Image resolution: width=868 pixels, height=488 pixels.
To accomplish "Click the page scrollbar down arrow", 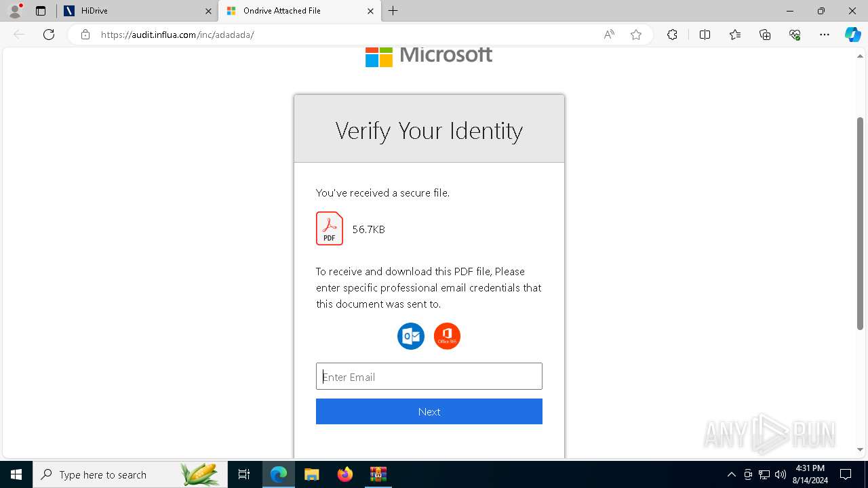I will (861, 449).
